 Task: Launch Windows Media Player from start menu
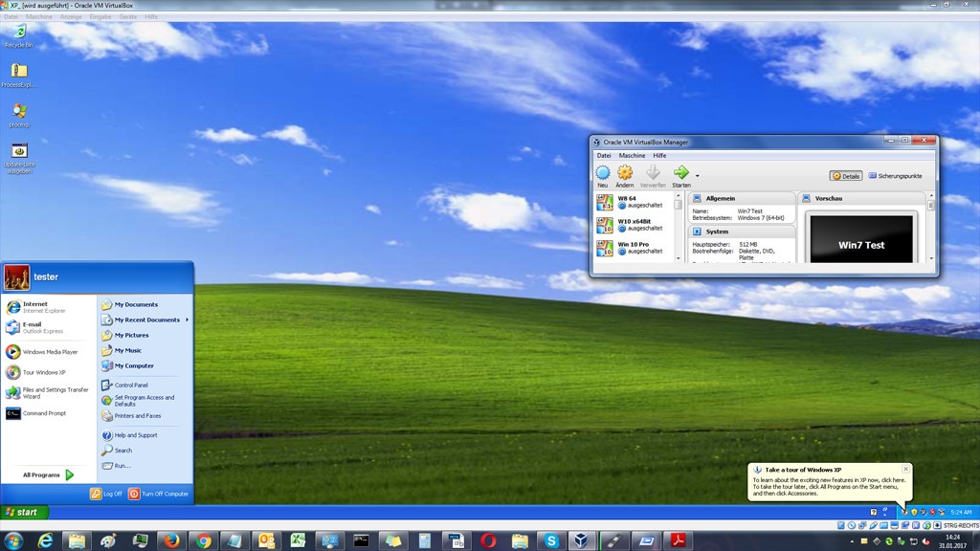[49, 352]
